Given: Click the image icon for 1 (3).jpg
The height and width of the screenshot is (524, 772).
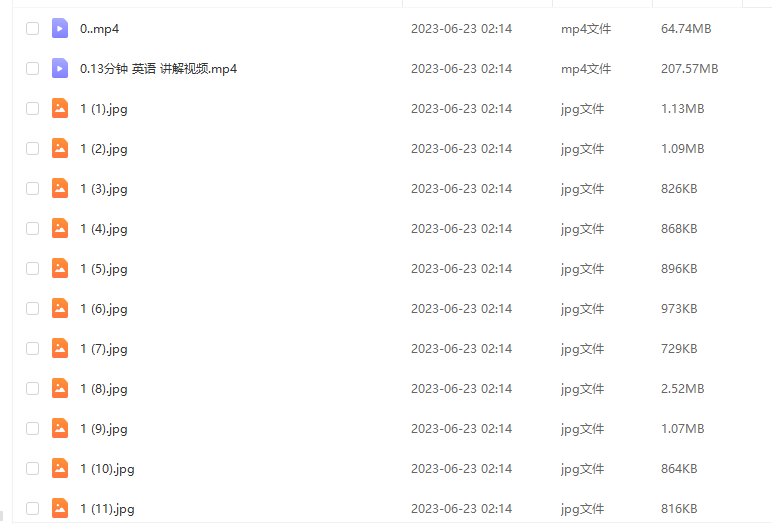Looking at the screenshot, I should click(60, 188).
